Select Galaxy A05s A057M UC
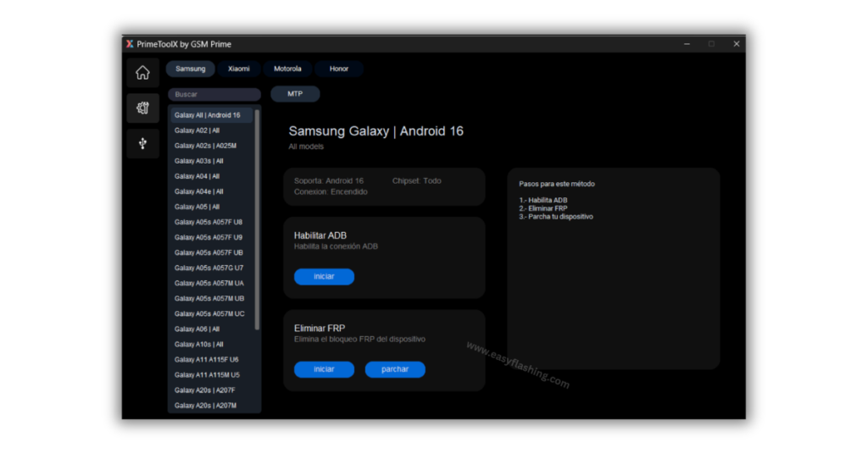The width and height of the screenshot is (868, 454). click(x=211, y=314)
